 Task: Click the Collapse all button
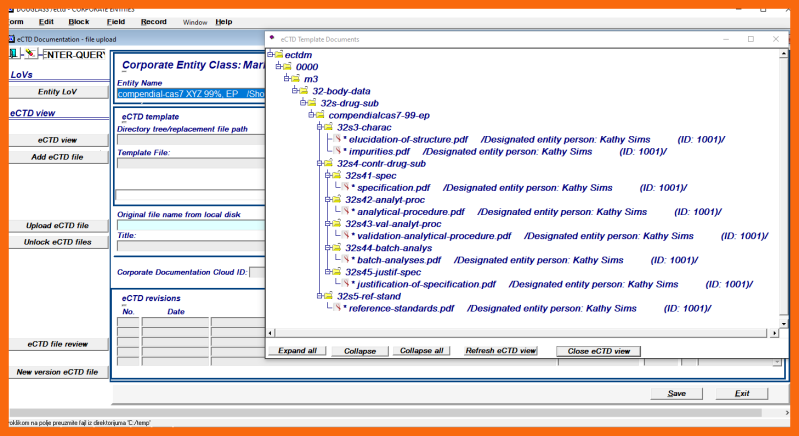click(421, 351)
